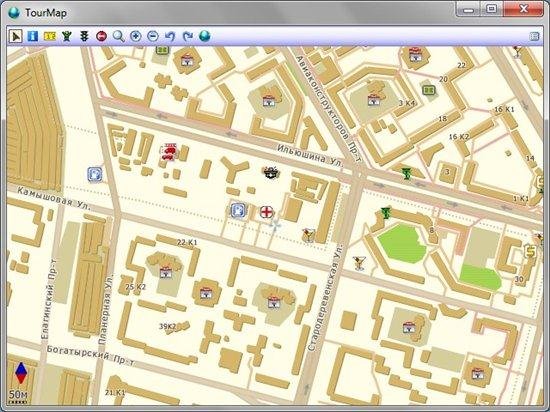Click building number 30

(519, 279)
